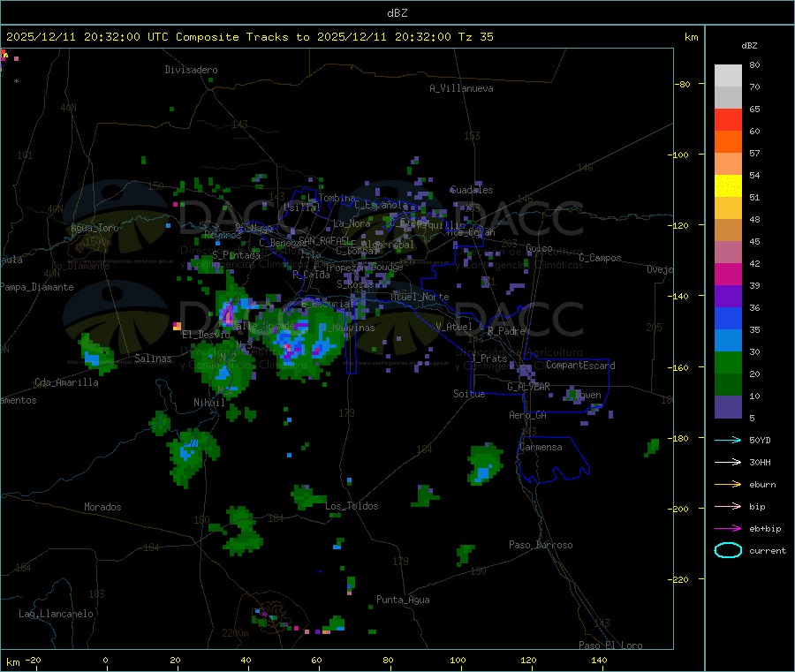Click the 'Carmensa' map label
795x672 pixels.
pyautogui.click(x=541, y=447)
